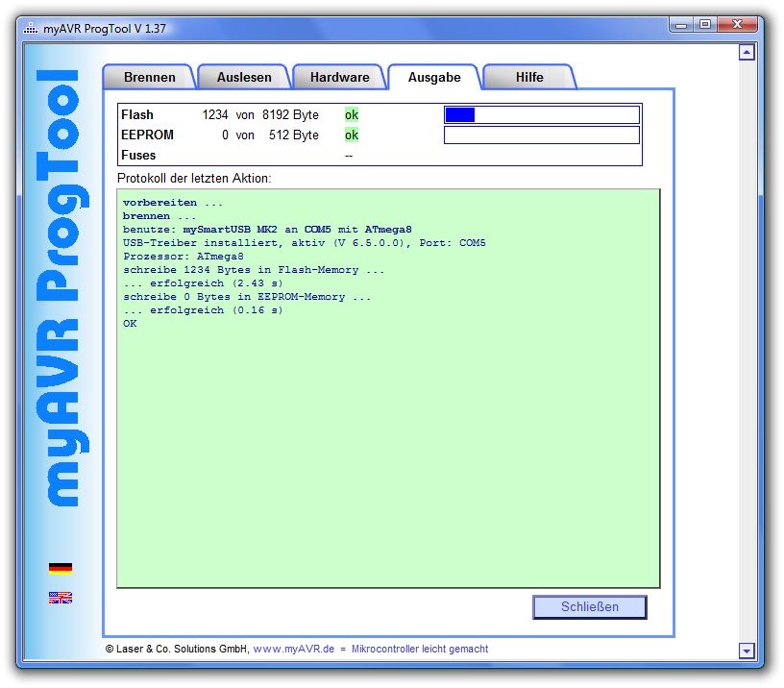Close the myAVR ProgTool window

point(741,25)
